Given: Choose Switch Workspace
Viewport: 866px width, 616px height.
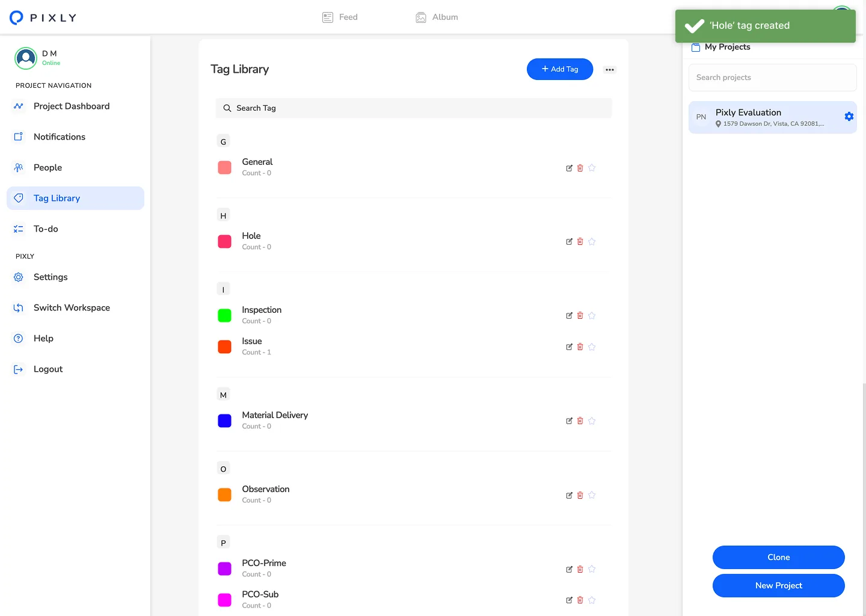Looking at the screenshot, I should pos(75,308).
